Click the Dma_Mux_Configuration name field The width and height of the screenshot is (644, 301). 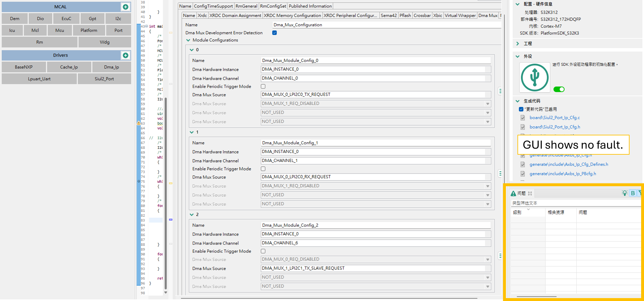pyautogui.click(x=387, y=25)
